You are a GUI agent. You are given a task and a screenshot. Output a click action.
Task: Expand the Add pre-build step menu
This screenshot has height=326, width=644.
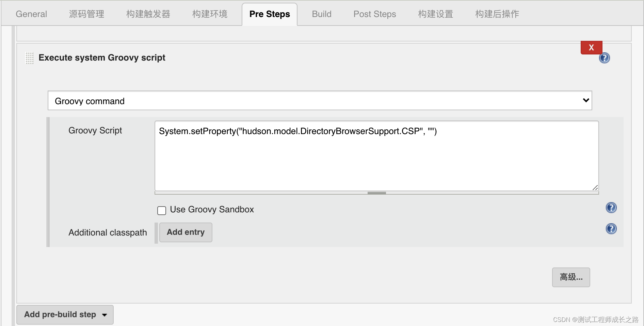click(65, 315)
